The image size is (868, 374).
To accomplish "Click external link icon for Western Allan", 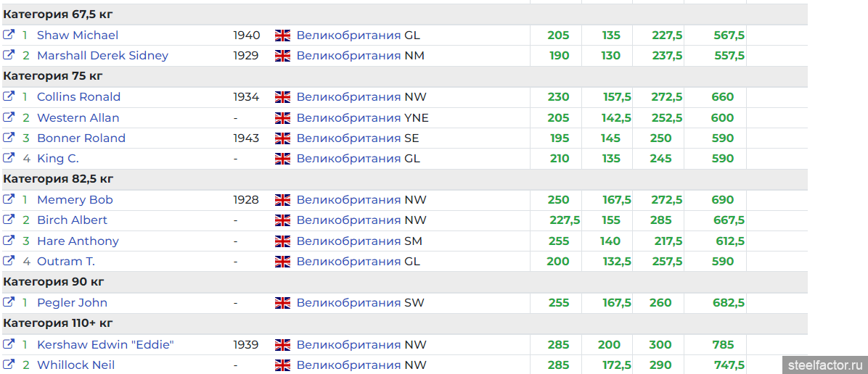I will click(9, 117).
